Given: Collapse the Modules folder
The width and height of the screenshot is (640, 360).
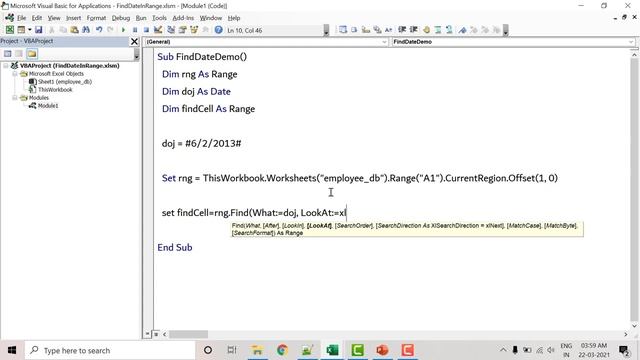Looking at the screenshot, I should pyautogui.click(x=15, y=98).
